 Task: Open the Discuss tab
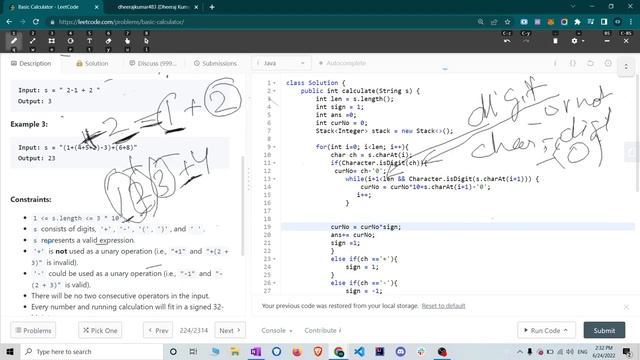pyautogui.click(x=153, y=63)
